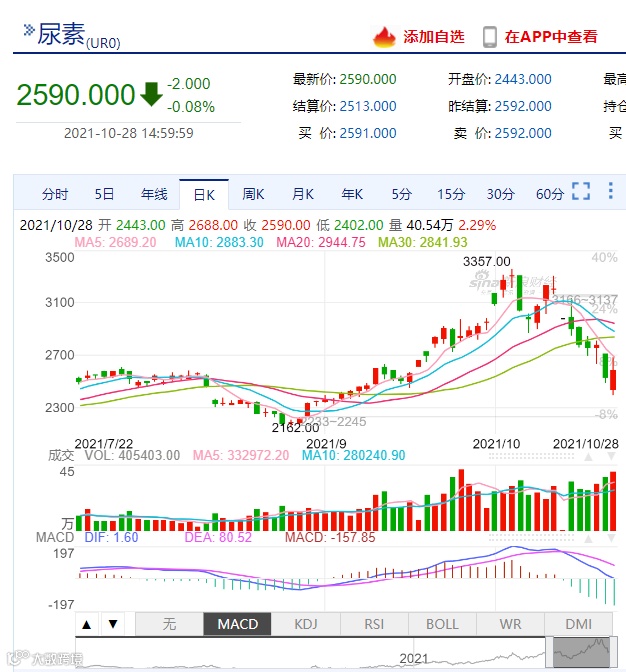
Task: Select the WR indicator button
Action: pyautogui.click(x=510, y=624)
